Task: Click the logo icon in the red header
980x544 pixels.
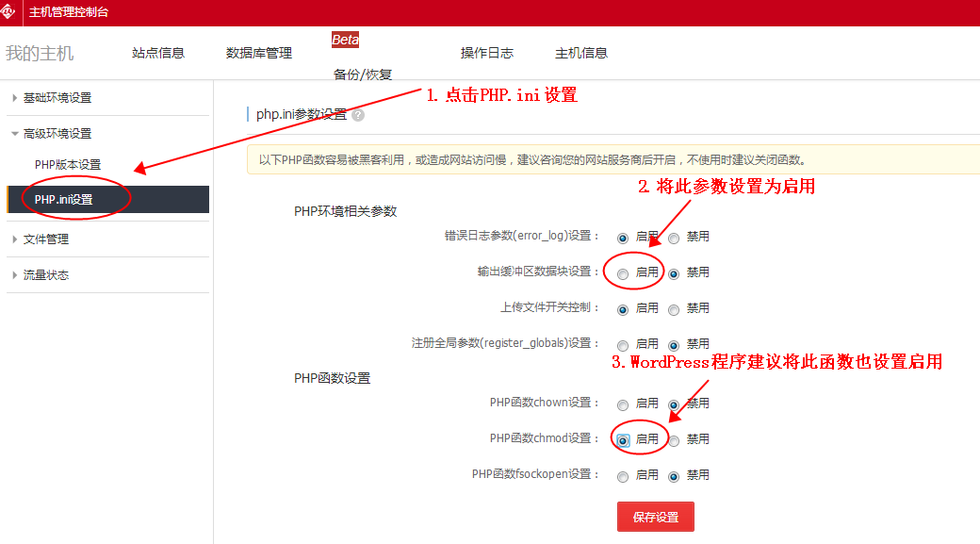Action: [x=8, y=12]
